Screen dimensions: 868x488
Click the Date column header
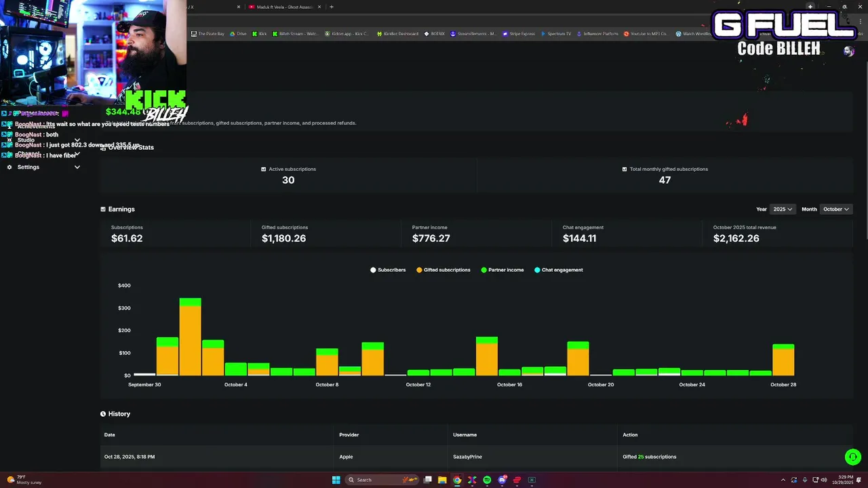tap(109, 434)
